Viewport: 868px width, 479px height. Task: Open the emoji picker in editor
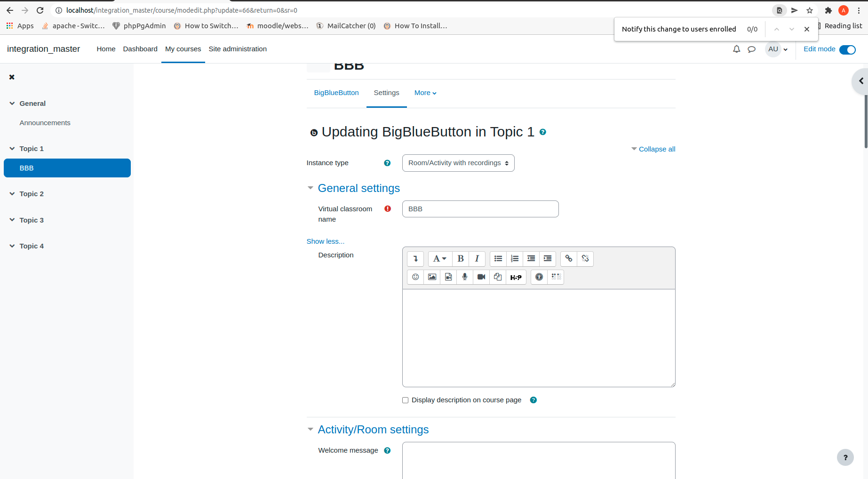pos(415,277)
